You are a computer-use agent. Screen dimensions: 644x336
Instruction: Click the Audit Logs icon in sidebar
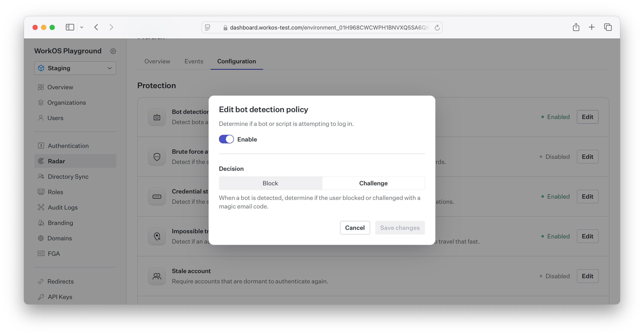click(40, 207)
